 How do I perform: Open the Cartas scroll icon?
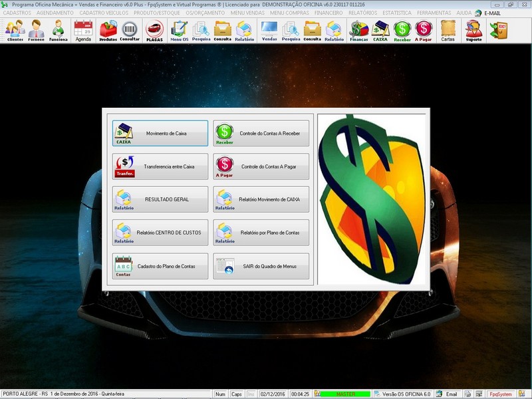coord(448,31)
